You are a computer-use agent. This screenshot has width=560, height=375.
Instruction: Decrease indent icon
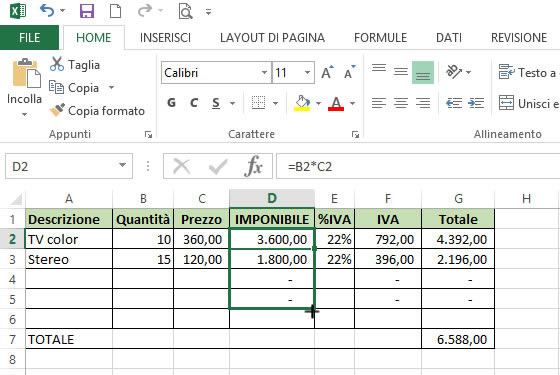[454, 103]
